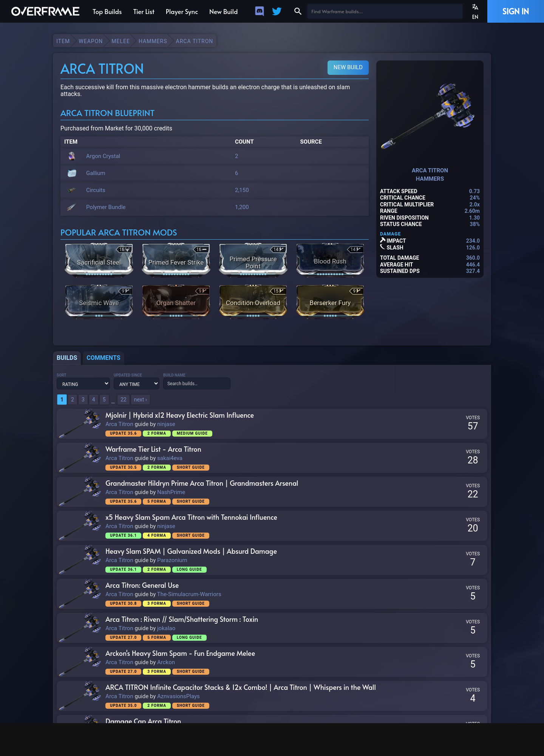The width and height of the screenshot is (544, 756).
Task: Open the x5 Heavy Slam Spam build
Action: point(191,517)
